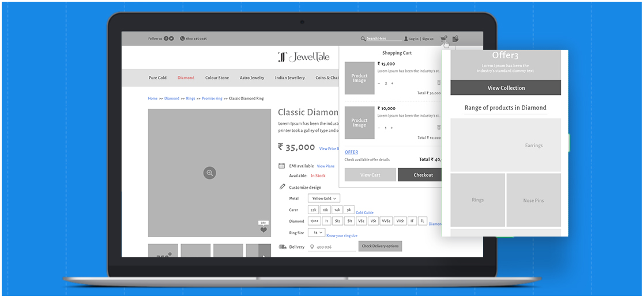Open the Pure Gold menu

(x=158, y=78)
